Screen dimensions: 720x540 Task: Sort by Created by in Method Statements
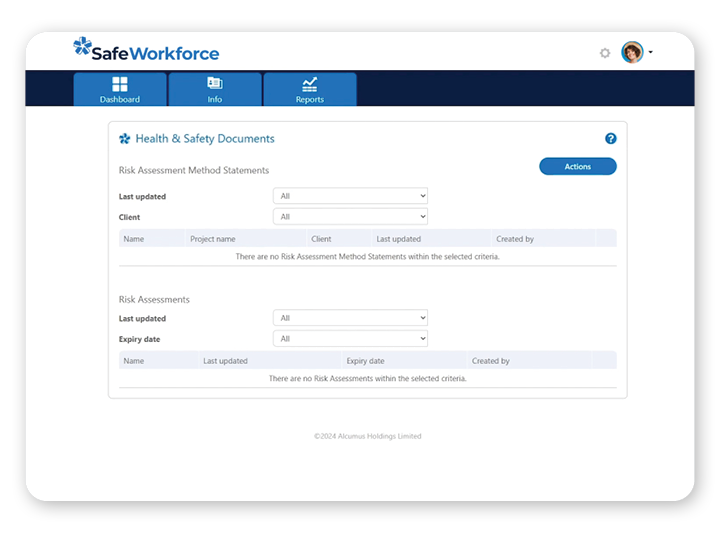coord(515,239)
